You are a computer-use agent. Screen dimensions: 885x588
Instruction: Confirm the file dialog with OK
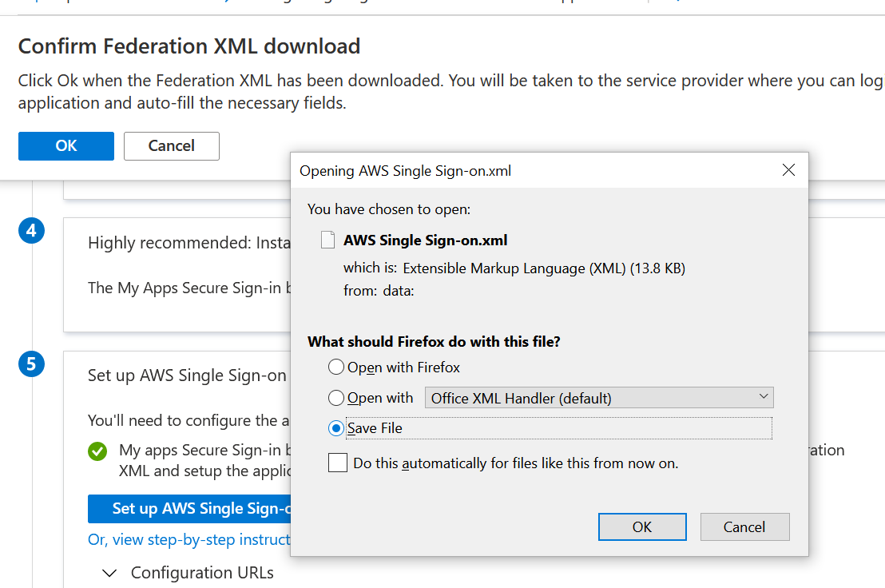click(x=642, y=527)
